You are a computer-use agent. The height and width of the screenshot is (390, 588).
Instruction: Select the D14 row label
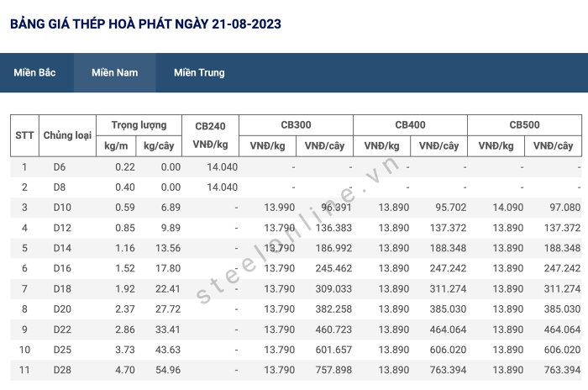coord(62,248)
